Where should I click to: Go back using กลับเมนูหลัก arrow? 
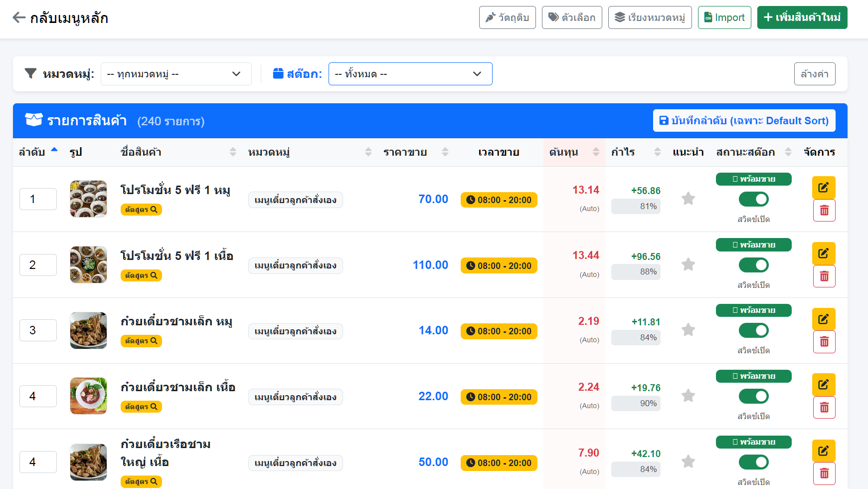coord(19,18)
